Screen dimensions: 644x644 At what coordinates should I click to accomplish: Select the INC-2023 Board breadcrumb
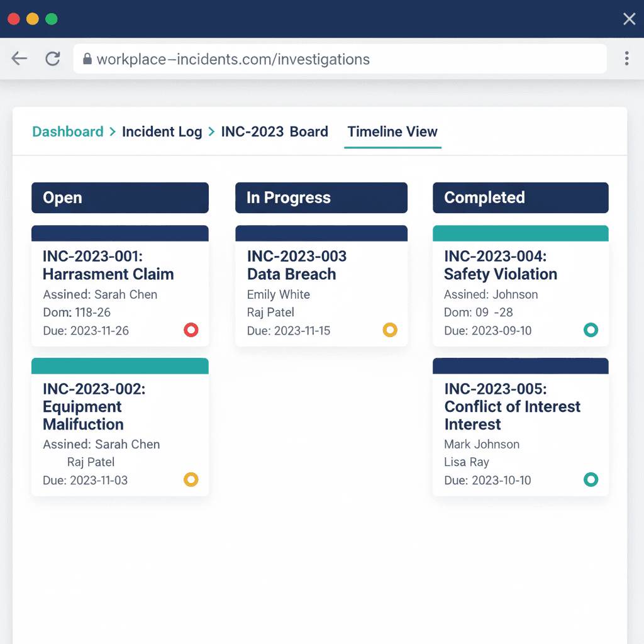pyautogui.click(x=275, y=132)
